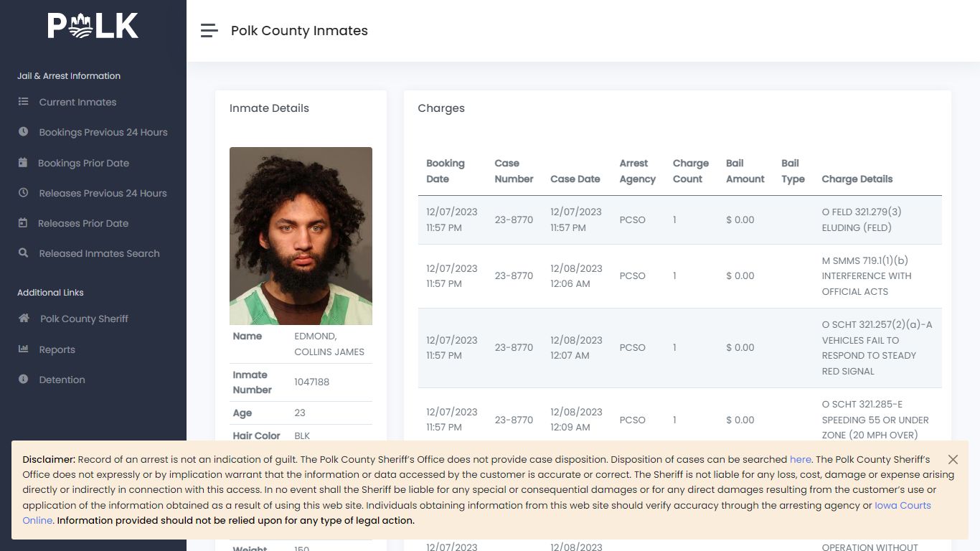
Task: Dismiss the disclaimer banner with the X
Action: coord(953,459)
